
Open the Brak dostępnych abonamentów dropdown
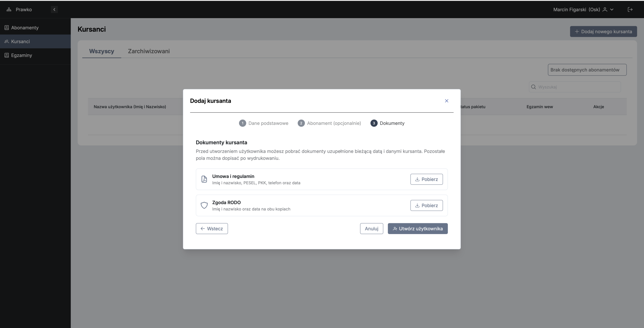coord(587,70)
